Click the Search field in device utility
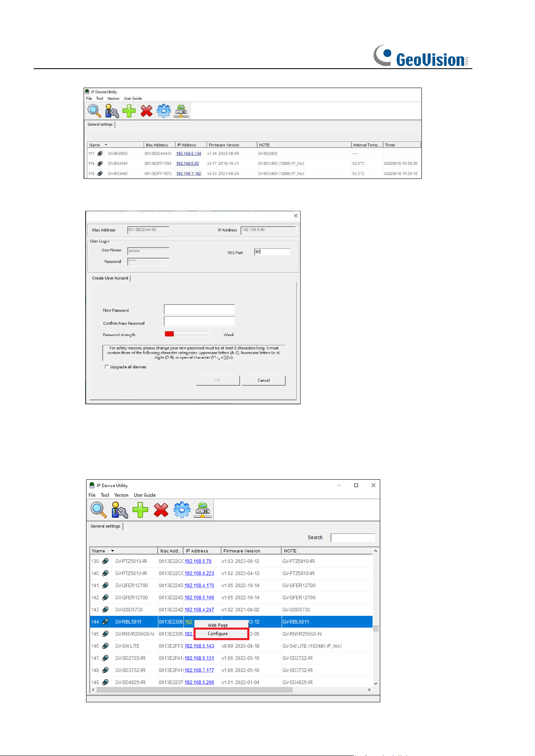 (353, 538)
